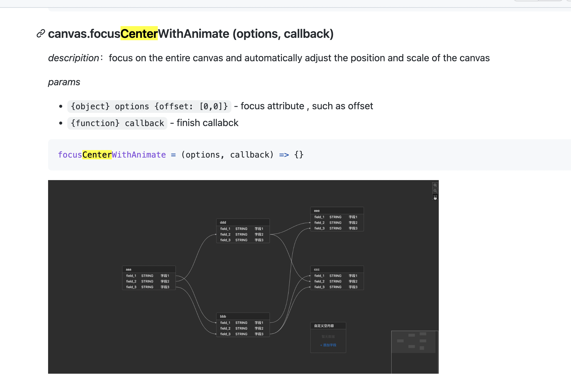Image resolution: width=571 pixels, height=392 pixels.
Task: Select the 'bbb' node title bar
Action: click(243, 316)
